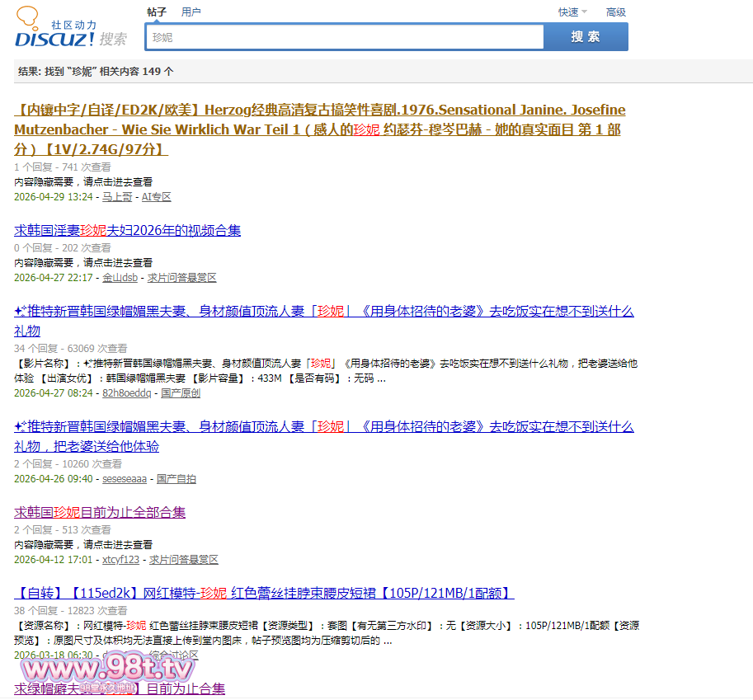Click the blue 搜索 button
Viewport: 753px width, 700px height.
(586, 37)
